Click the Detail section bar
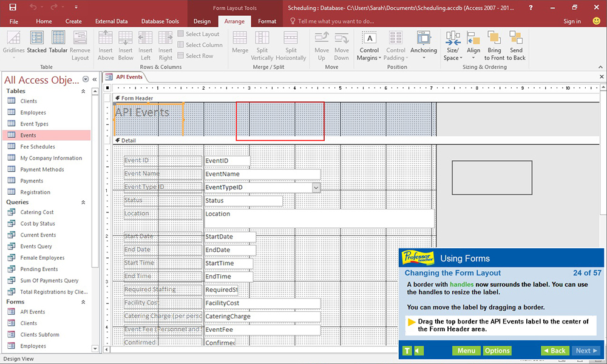 pyautogui.click(x=356, y=140)
